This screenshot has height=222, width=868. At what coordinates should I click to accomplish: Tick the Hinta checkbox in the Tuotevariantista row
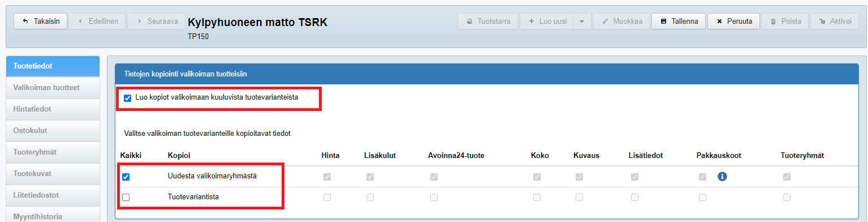(x=327, y=197)
